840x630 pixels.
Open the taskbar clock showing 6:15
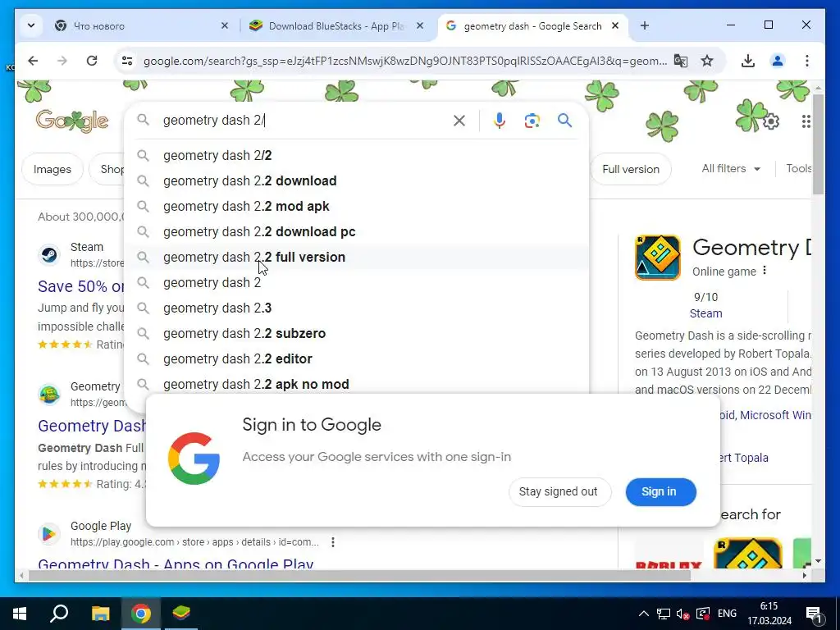769,614
